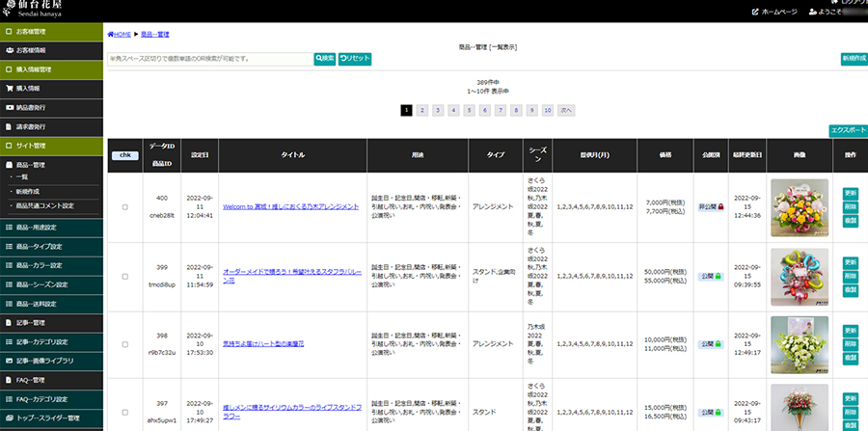Open お客様情報 via its people icon
This screenshot has height=431, width=868.
(x=10, y=50)
